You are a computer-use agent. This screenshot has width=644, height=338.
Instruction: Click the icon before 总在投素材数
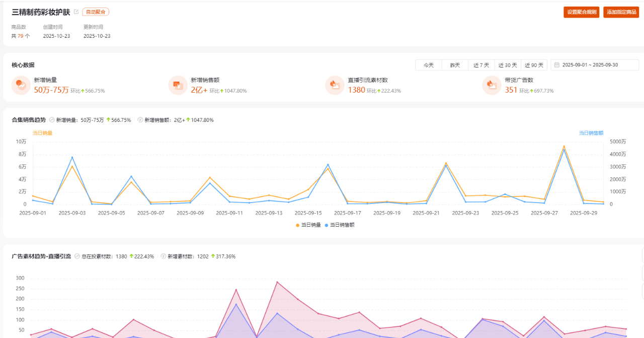pos(77,256)
